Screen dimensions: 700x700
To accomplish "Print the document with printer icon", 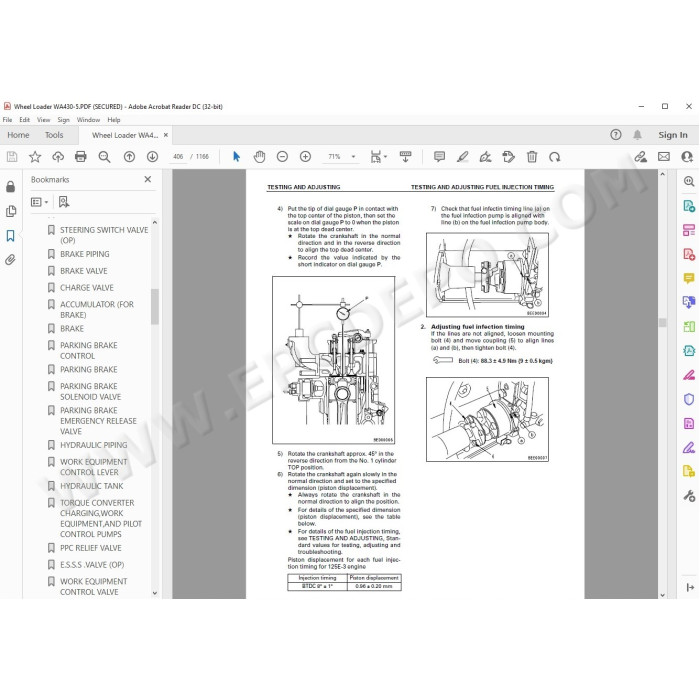I will click(81, 157).
